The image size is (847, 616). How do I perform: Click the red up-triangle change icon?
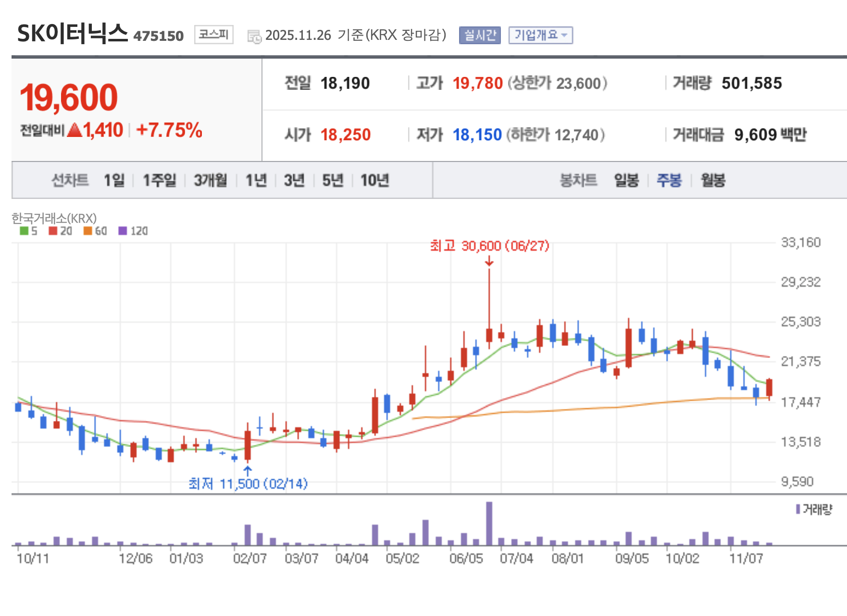pyautogui.click(x=75, y=130)
